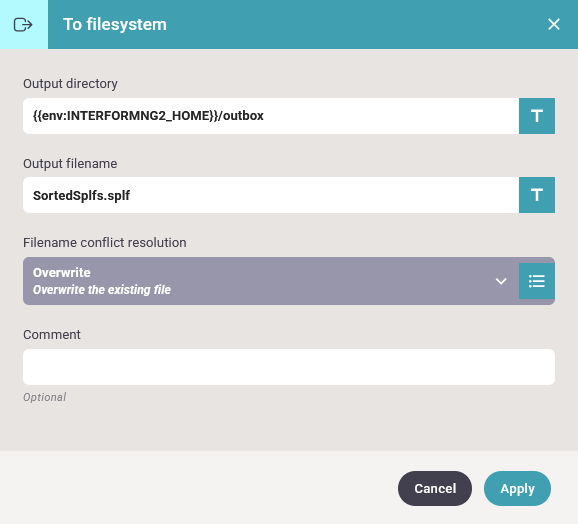Open the Overwrite conflict resolution dropdown
The image size is (578, 524).
pyautogui.click(x=271, y=281)
